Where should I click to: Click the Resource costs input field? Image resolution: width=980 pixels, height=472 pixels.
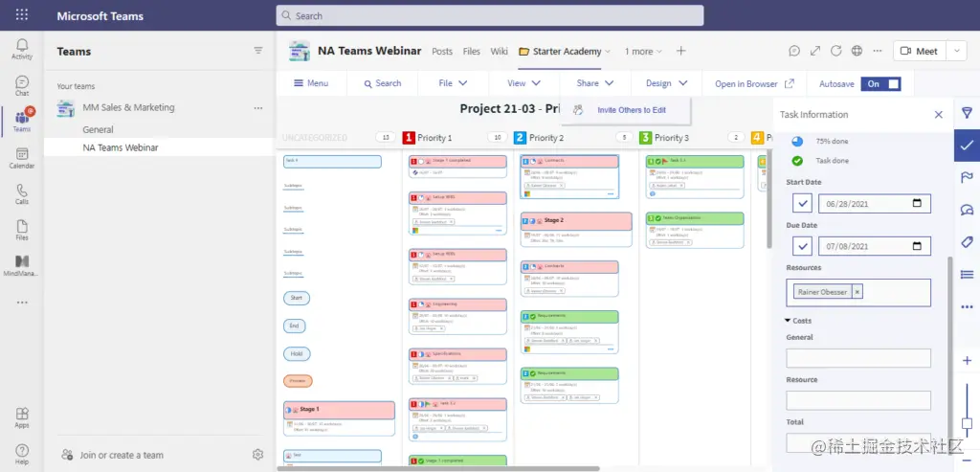[x=858, y=401]
